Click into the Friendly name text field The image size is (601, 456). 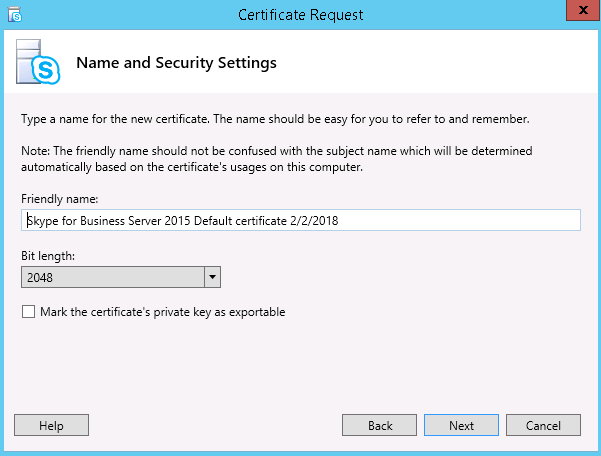click(301, 220)
